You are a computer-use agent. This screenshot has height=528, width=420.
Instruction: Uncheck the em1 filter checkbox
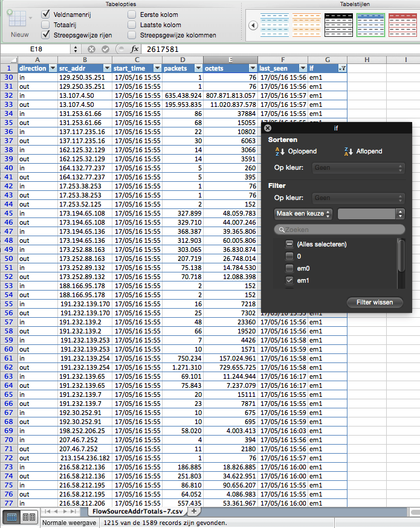[x=289, y=280]
